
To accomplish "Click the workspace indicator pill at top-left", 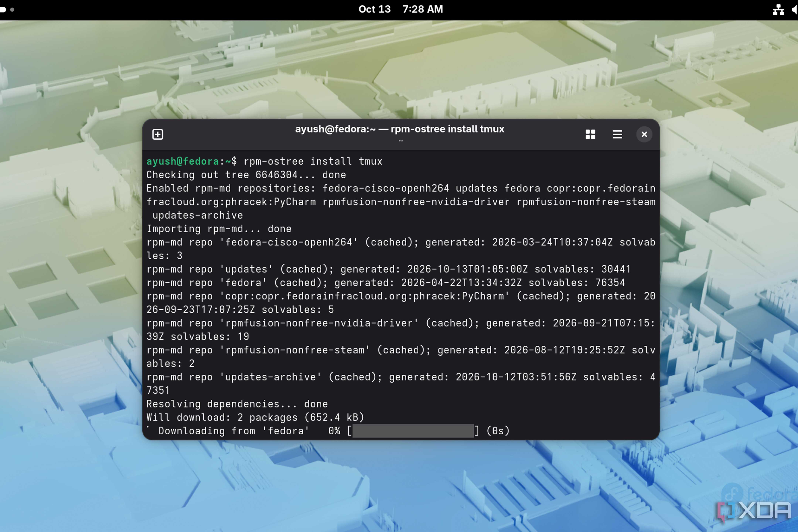I will 3,9.
